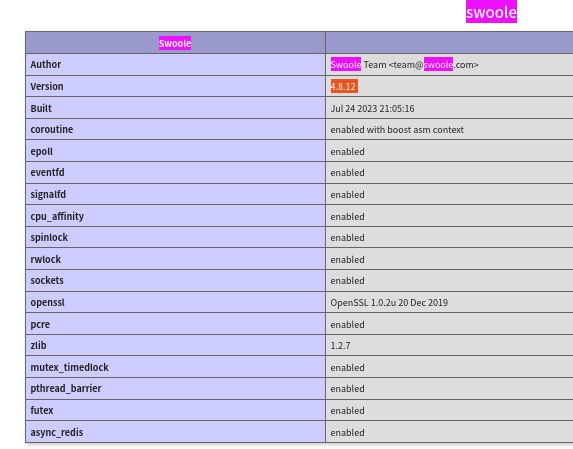Select the coroutine row label

point(52,129)
